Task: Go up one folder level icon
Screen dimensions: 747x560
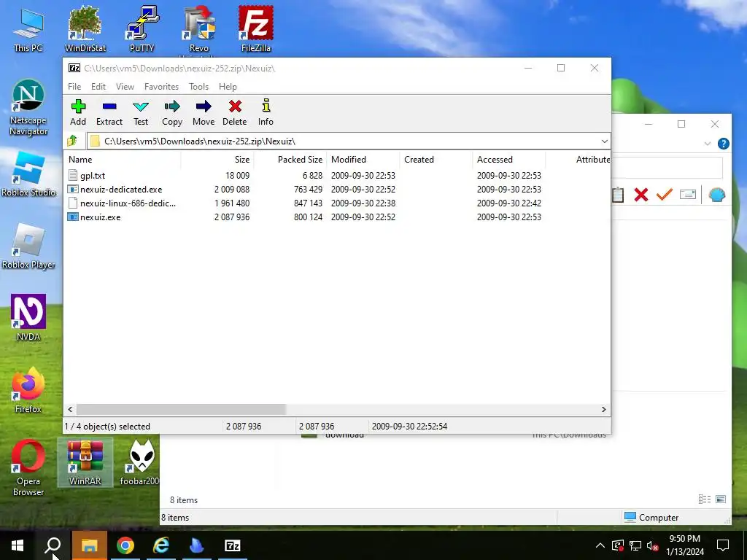Action: point(72,141)
